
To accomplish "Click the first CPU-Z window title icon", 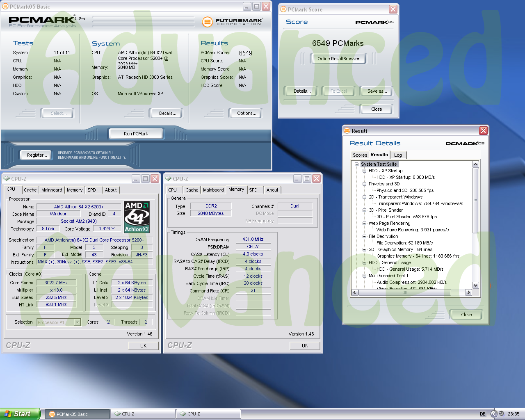I will (7, 179).
